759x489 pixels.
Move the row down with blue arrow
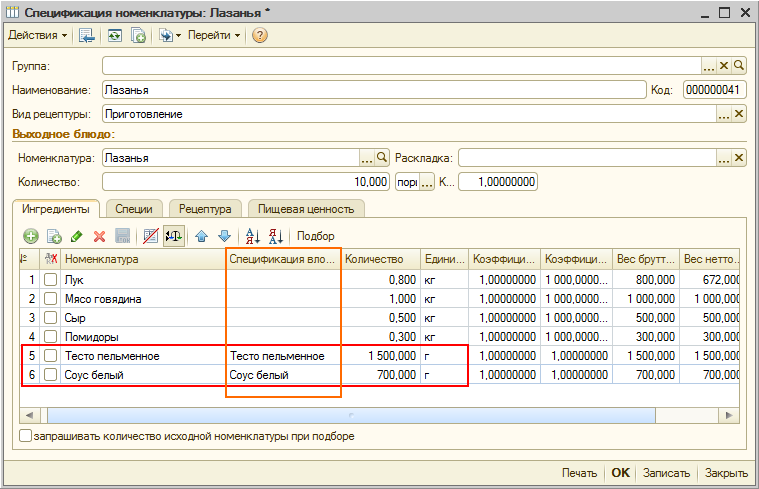(x=223, y=236)
